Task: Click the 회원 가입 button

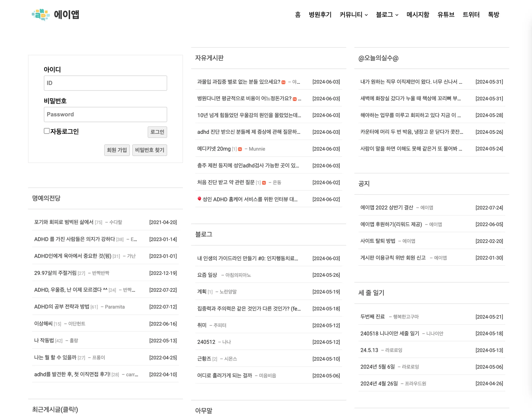Action: click(117, 150)
